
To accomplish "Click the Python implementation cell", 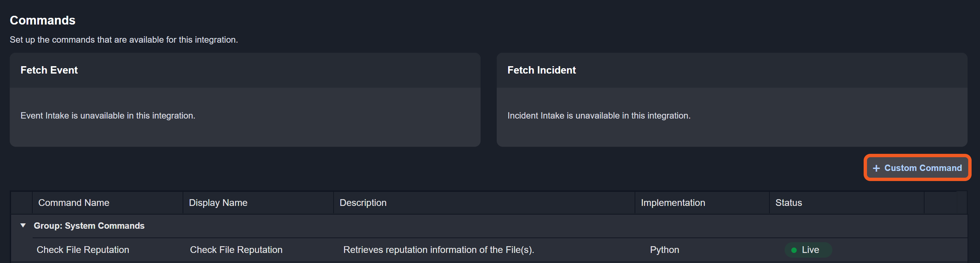I will point(664,250).
